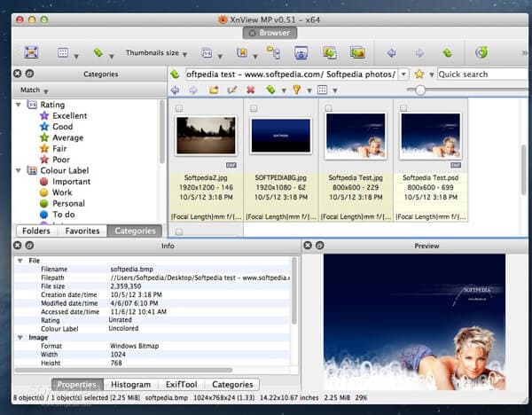Image resolution: width=532 pixels, height=415 pixels.
Task: Adjust the thumbnail zoom slider
Action: tap(419, 90)
